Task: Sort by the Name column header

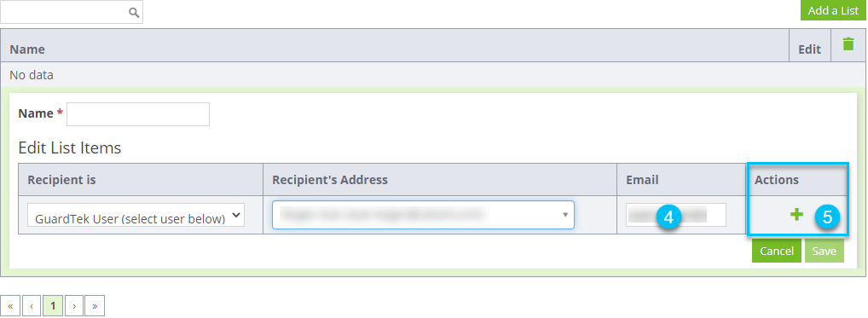Action: [x=27, y=49]
